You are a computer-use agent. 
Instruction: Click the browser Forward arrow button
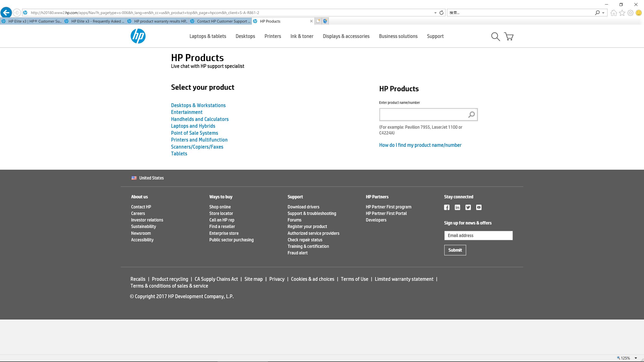coord(17,13)
